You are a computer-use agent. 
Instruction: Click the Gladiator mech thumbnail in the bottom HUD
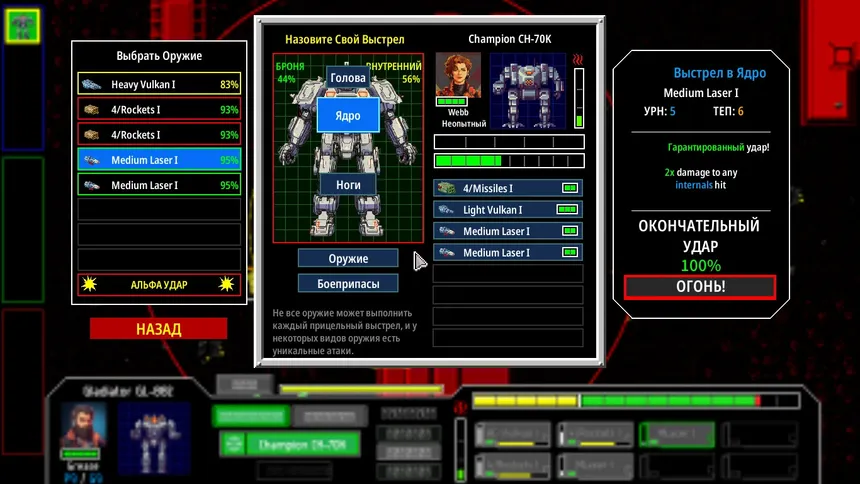tap(154, 438)
